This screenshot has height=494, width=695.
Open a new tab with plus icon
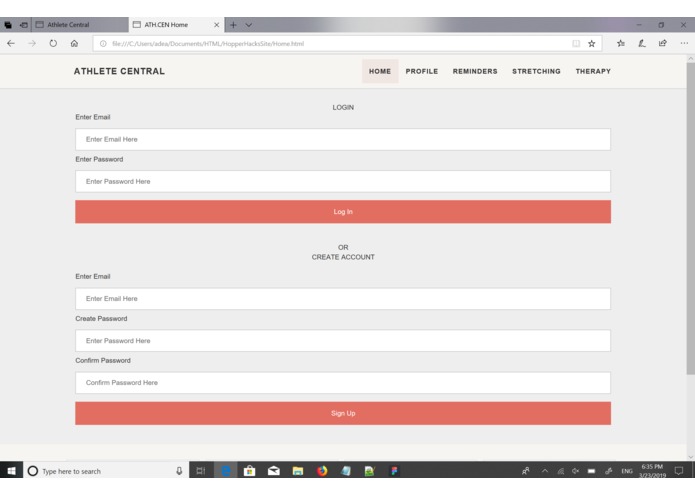(x=233, y=25)
